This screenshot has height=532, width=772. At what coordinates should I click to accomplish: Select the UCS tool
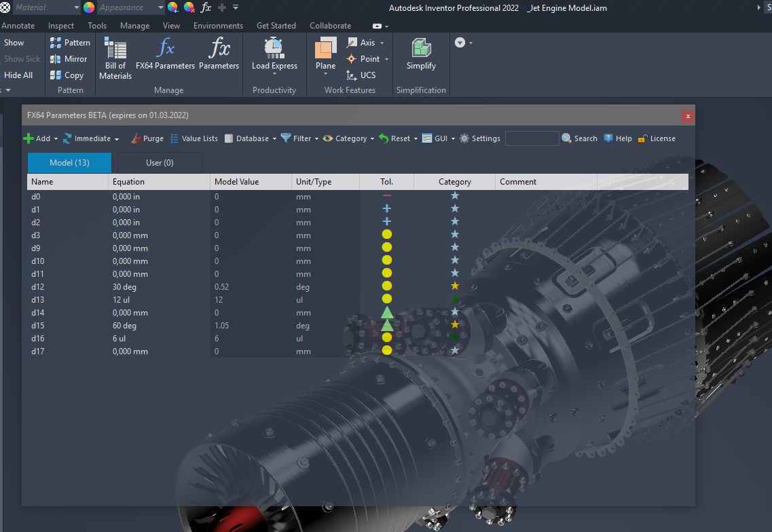tap(361, 75)
